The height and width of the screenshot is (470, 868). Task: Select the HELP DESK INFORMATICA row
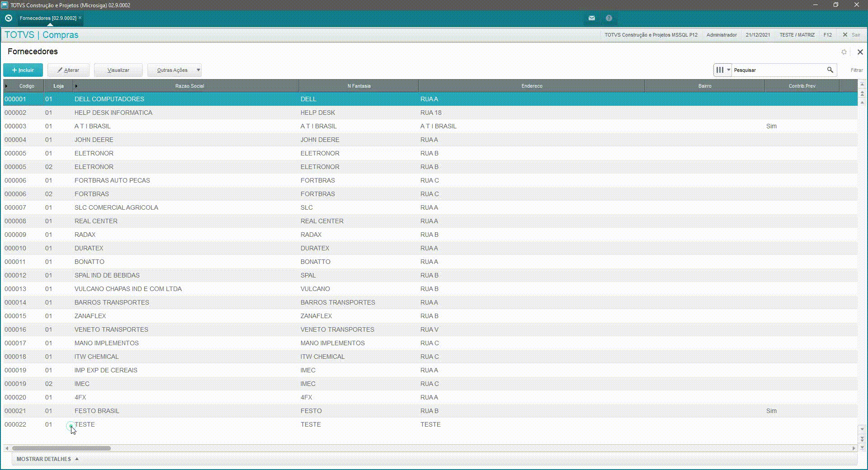tap(430, 113)
